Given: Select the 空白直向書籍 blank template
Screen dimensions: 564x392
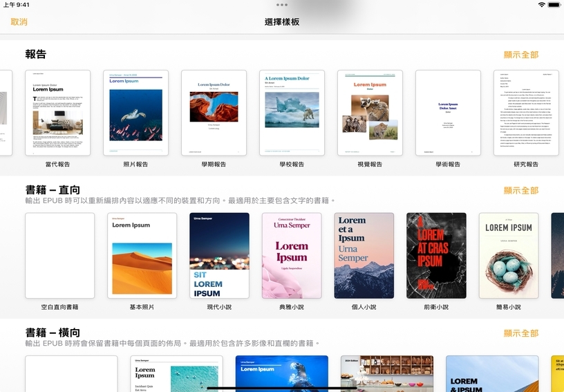Looking at the screenshot, I should point(60,255).
